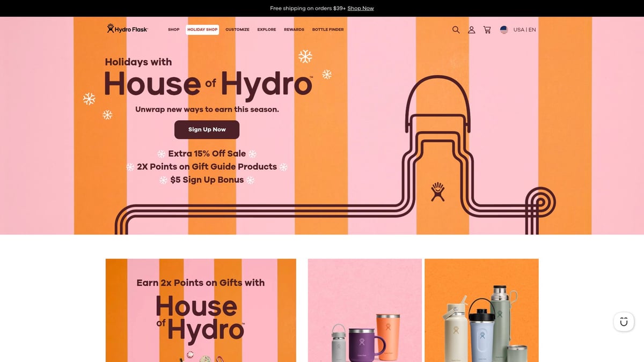This screenshot has width=644, height=362.
Task: Open the shopping cart icon
Action: click(487, 30)
